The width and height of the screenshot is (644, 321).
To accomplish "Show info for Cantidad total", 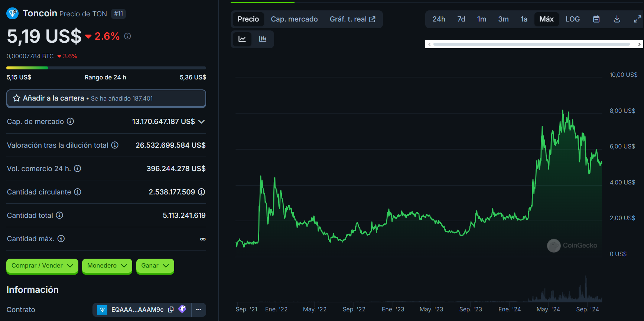I will pyautogui.click(x=59, y=215).
